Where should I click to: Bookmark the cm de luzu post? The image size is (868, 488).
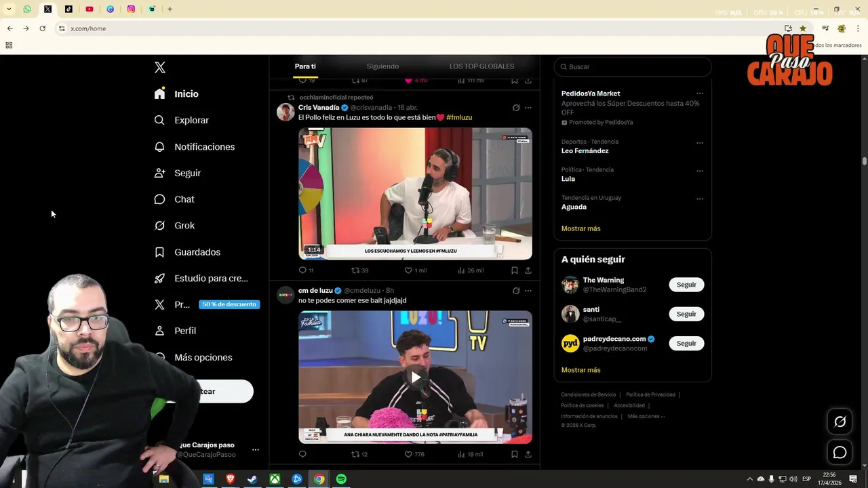point(515,454)
